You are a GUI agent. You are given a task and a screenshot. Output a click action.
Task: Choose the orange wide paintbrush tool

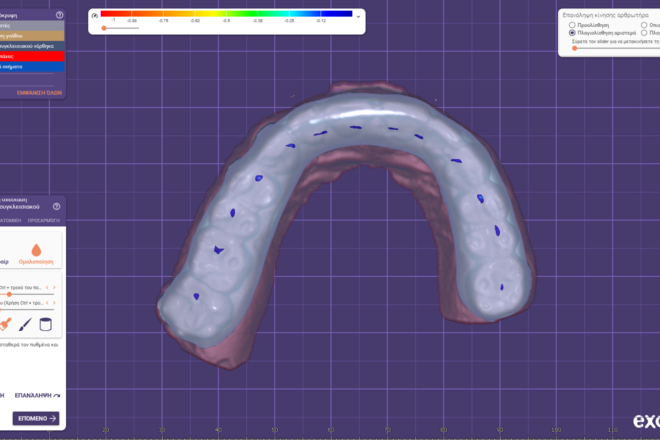6,324
